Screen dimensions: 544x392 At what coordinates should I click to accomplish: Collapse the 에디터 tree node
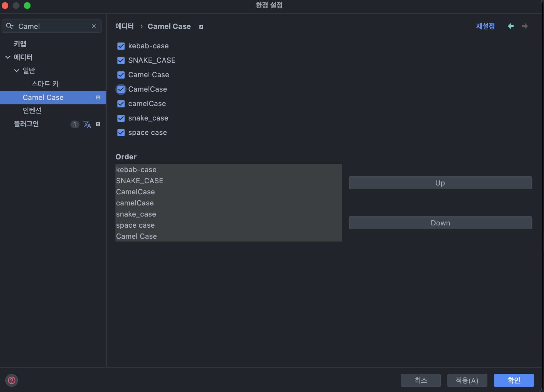coord(8,57)
